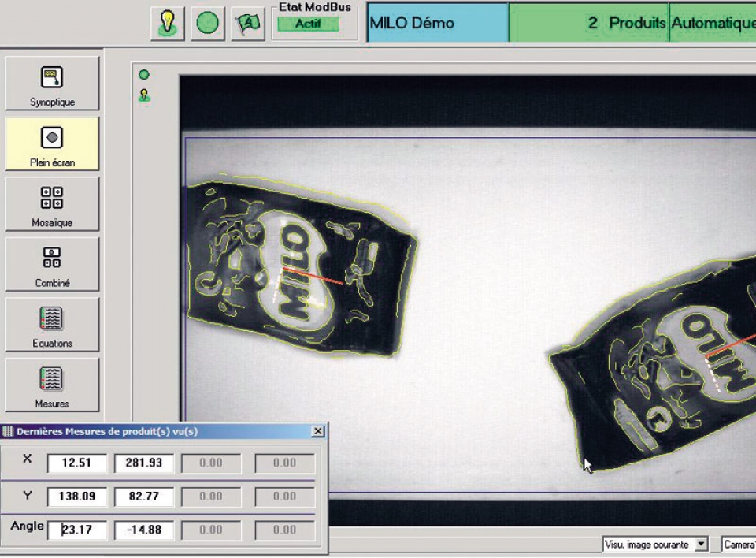Open the Equations panel

[52, 324]
